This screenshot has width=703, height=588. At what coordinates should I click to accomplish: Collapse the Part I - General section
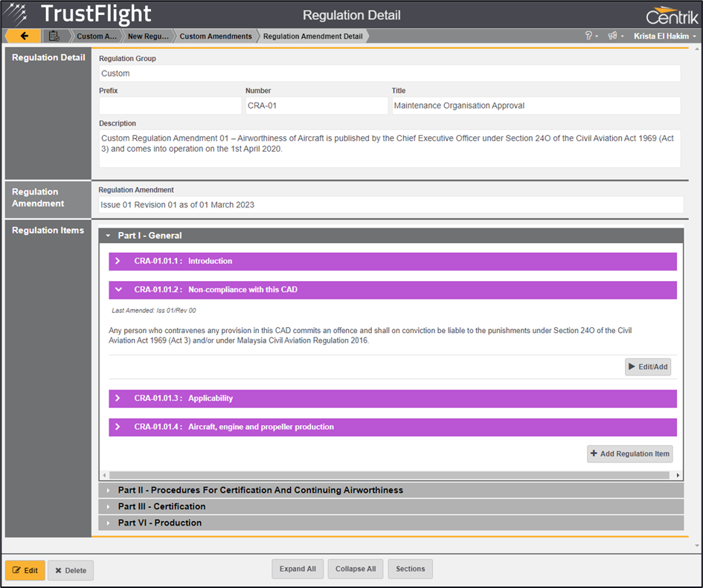pos(109,236)
